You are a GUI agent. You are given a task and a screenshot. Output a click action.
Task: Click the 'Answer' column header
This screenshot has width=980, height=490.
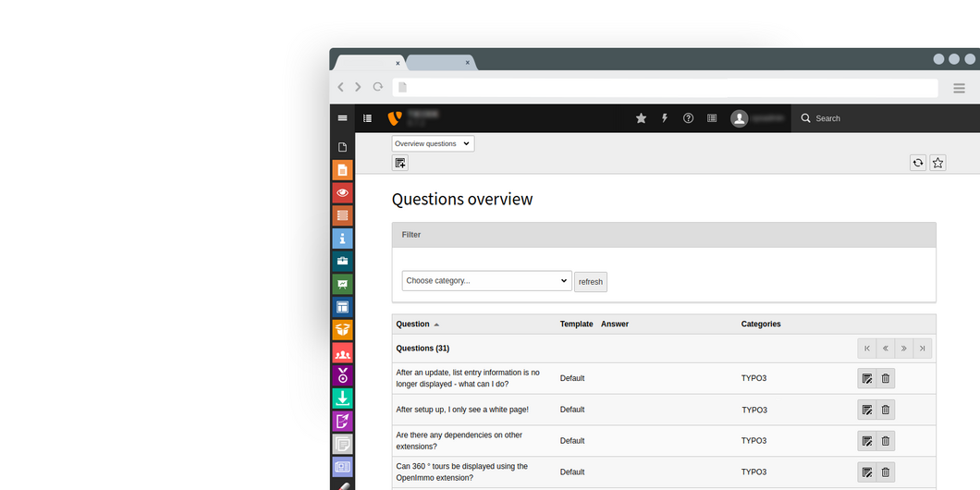coord(615,324)
